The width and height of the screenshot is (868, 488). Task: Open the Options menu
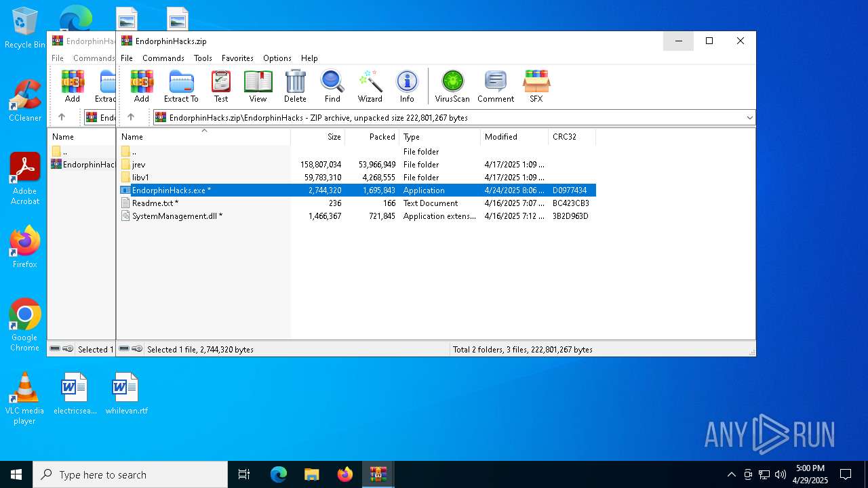pos(277,58)
